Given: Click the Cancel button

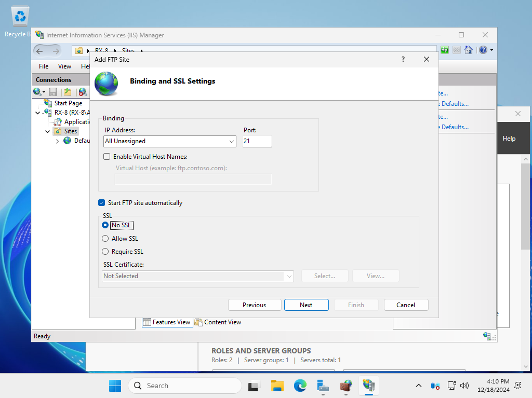Looking at the screenshot, I should 406,305.
